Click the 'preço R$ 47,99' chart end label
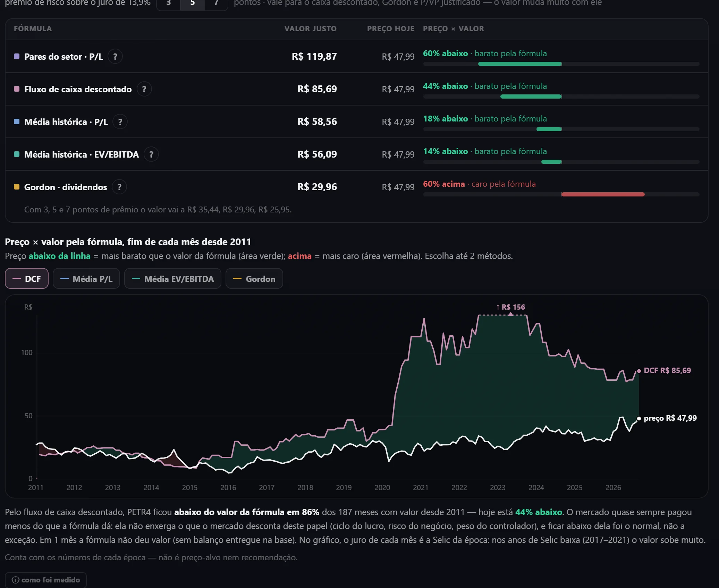Viewport: 719px width, 588px height. click(670, 418)
